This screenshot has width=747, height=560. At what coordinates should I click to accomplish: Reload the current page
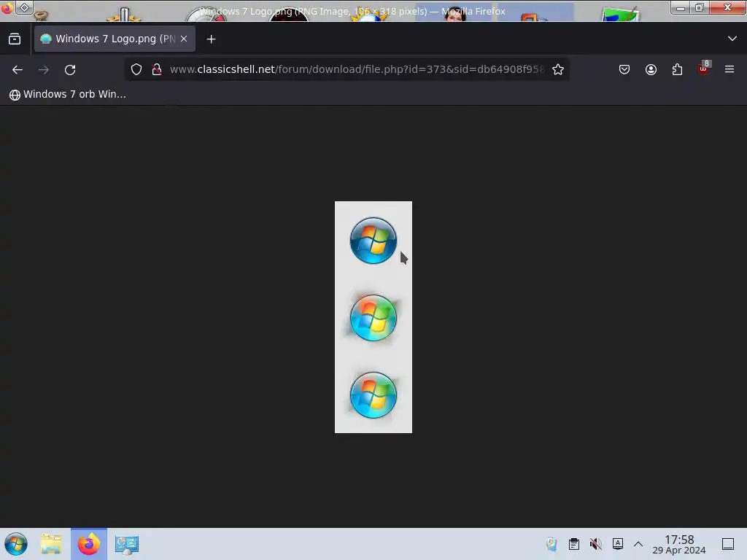(x=70, y=69)
